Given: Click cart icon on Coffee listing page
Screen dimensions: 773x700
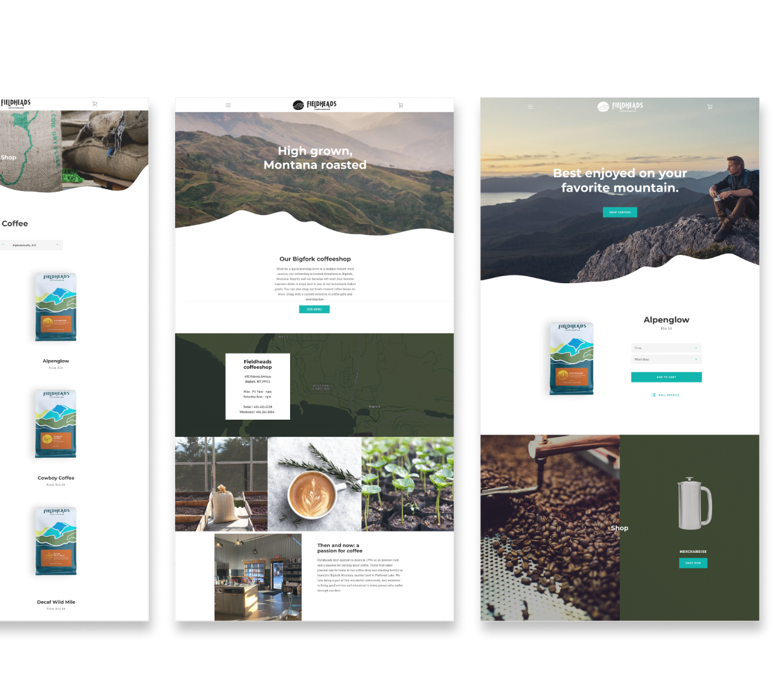Looking at the screenshot, I should pyautogui.click(x=95, y=103).
